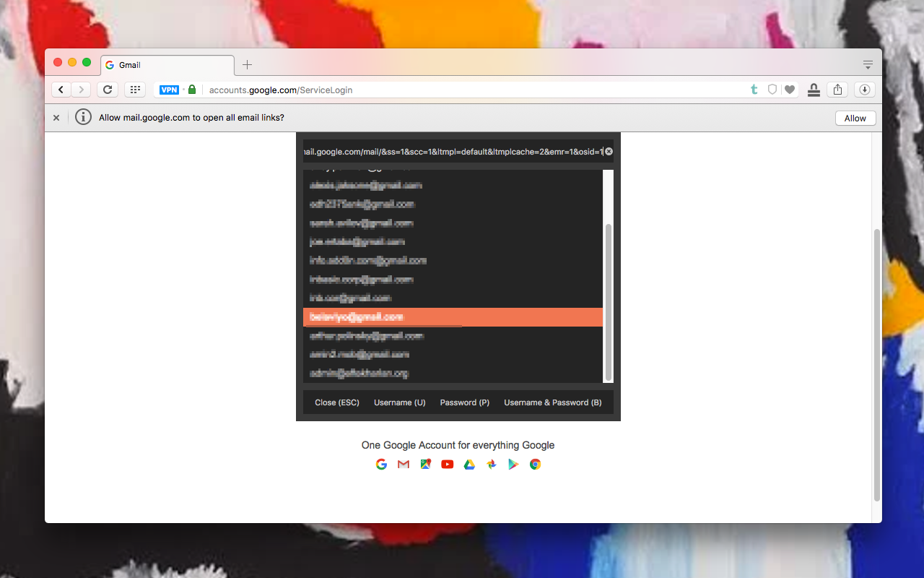
Task: Toggle the heart favorite icon in the toolbar
Action: pos(790,89)
